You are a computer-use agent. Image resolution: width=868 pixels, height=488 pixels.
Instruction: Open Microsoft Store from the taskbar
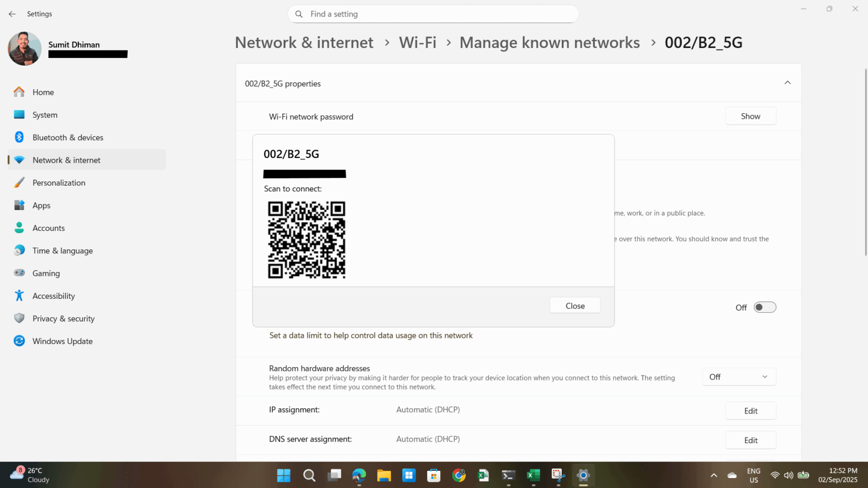[x=433, y=475]
